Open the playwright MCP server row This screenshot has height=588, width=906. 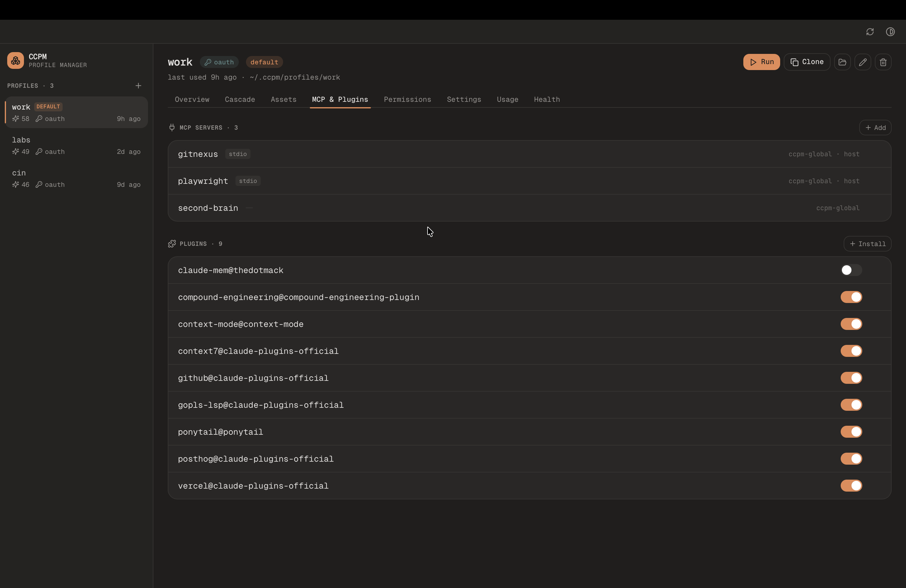coord(529,181)
